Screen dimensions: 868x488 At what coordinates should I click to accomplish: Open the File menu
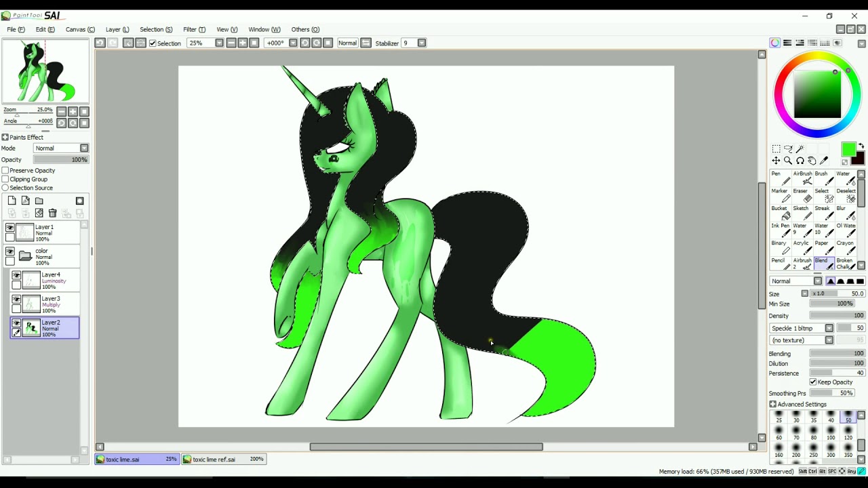[16, 30]
